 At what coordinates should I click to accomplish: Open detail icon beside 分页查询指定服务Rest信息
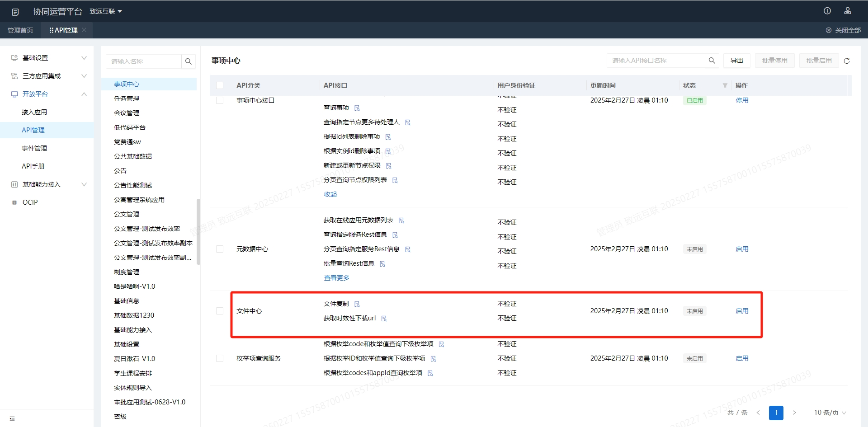[x=408, y=249]
